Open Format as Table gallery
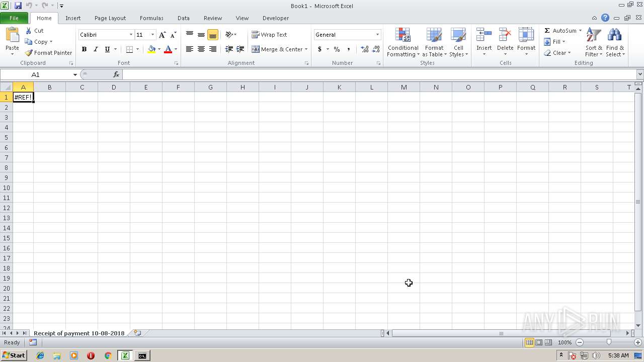Image resolution: width=644 pixels, height=362 pixels. pyautogui.click(x=434, y=43)
